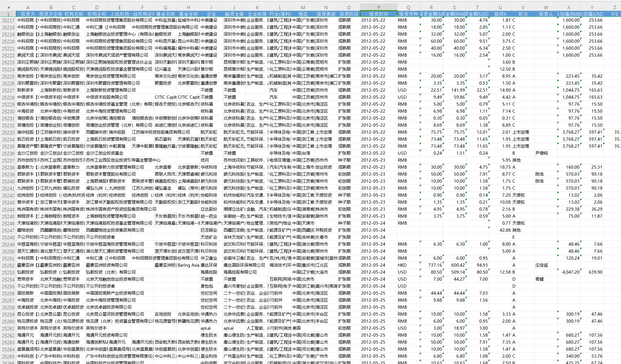Click the 企业标签 header cell
Viewport: 621px width, 364px height.
point(257,14)
